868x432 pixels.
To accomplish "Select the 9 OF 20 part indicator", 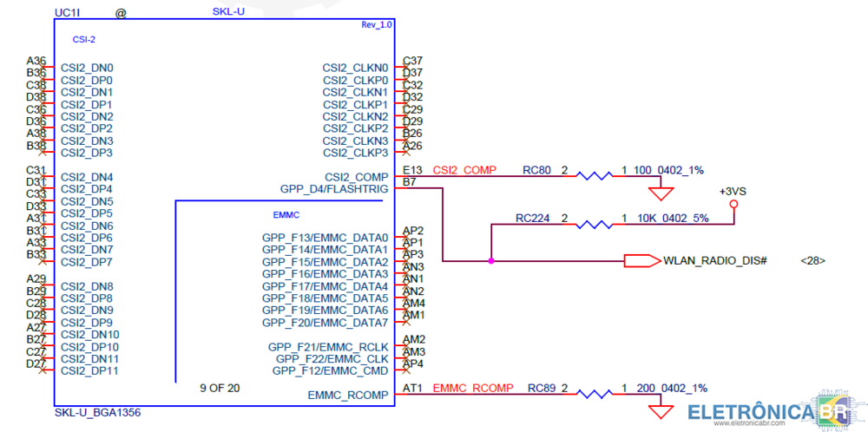I will click(x=219, y=388).
